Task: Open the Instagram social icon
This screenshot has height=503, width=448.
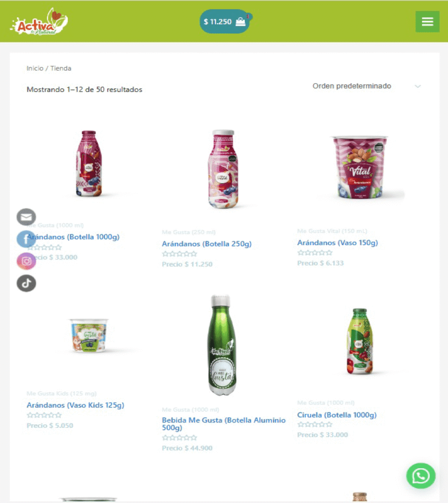Action: point(26,261)
